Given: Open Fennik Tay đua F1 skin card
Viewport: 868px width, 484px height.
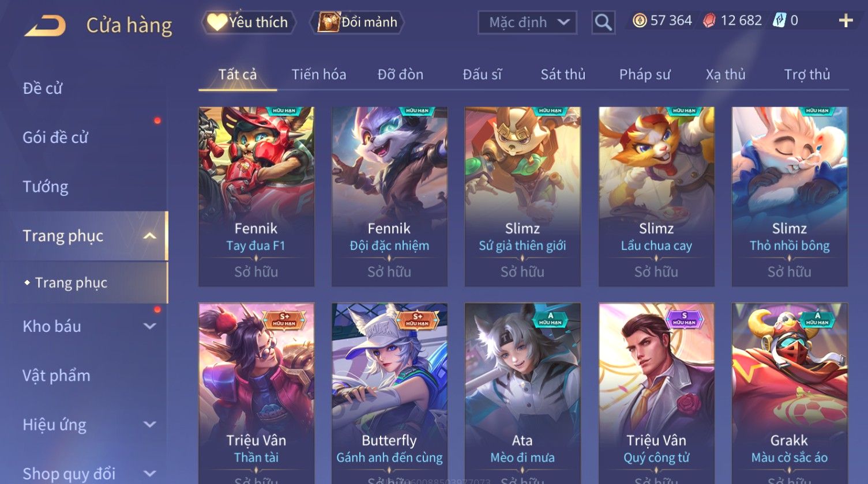Looking at the screenshot, I should pyautogui.click(x=256, y=196).
